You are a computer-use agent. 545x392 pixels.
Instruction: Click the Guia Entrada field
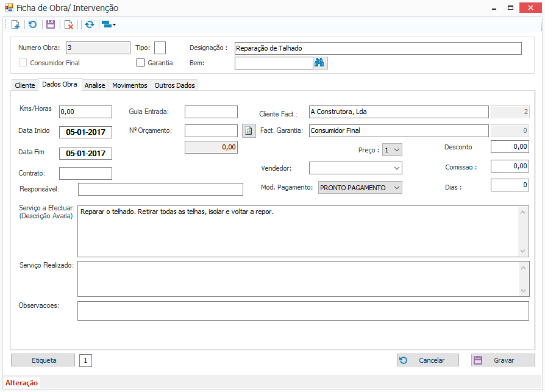211,112
